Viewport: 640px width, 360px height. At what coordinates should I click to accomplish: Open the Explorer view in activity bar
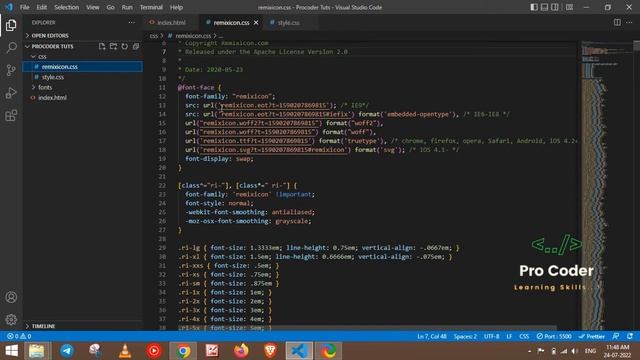11,25
